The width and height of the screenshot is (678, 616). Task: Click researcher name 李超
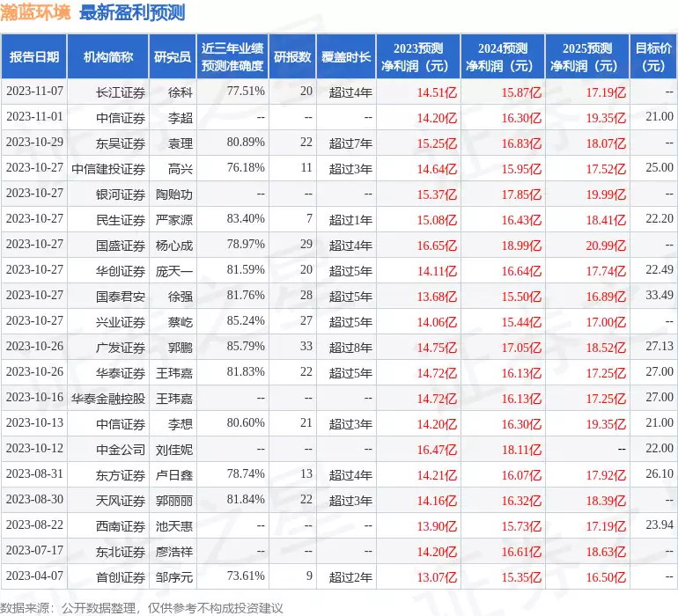(181, 118)
